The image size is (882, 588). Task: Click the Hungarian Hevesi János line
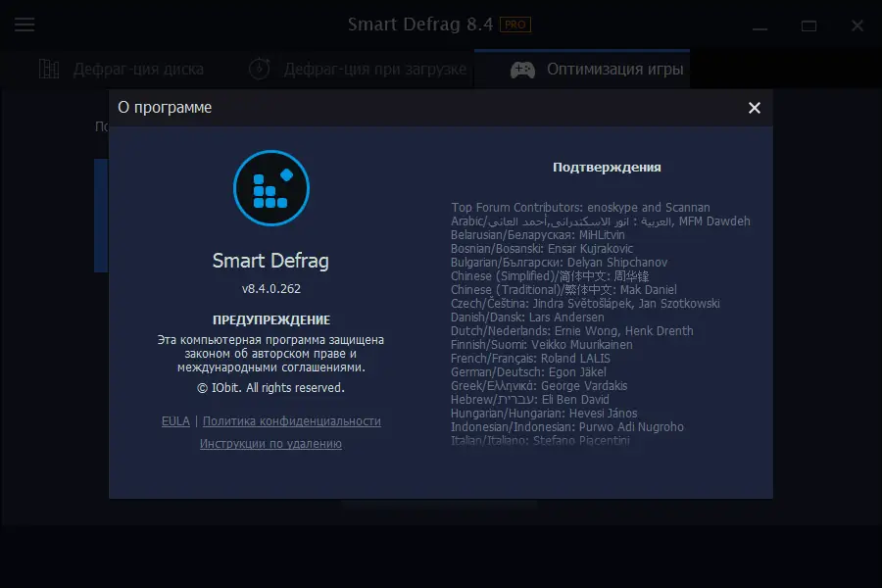(x=544, y=413)
